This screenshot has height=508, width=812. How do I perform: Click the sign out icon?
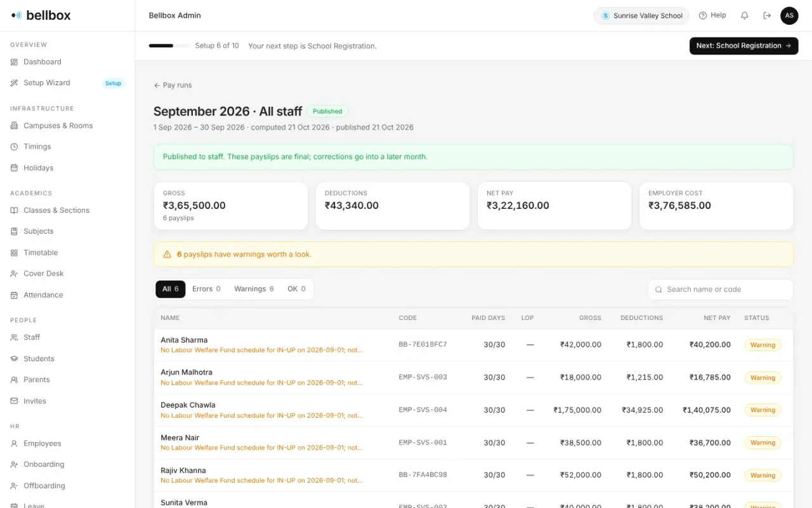tap(767, 15)
